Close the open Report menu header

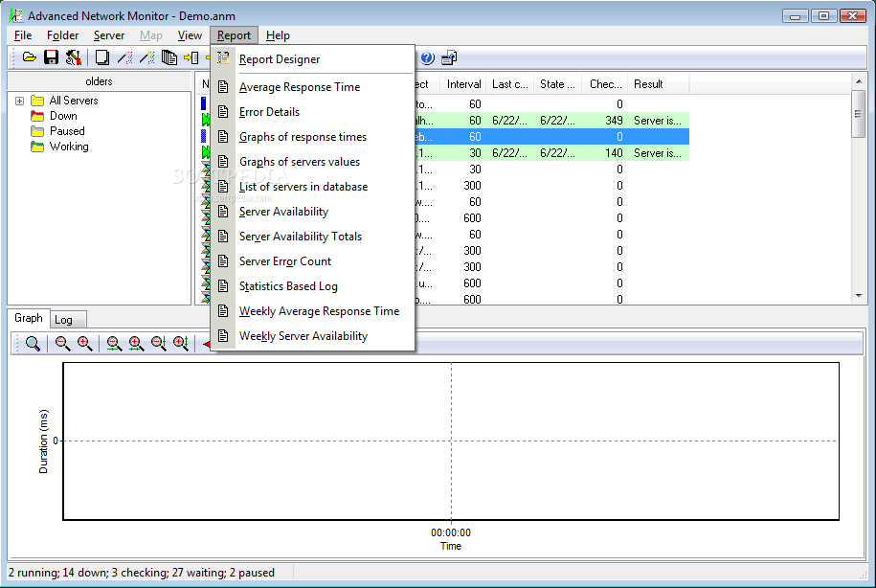pyautogui.click(x=235, y=35)
